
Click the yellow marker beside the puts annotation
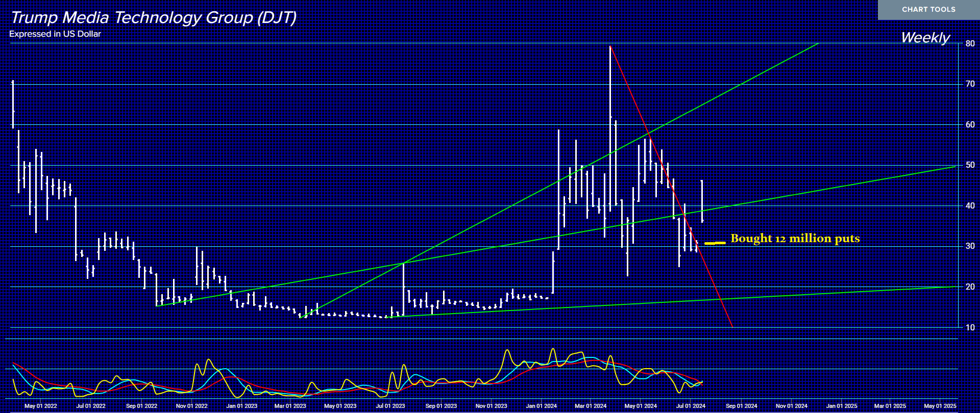[715, 243]
